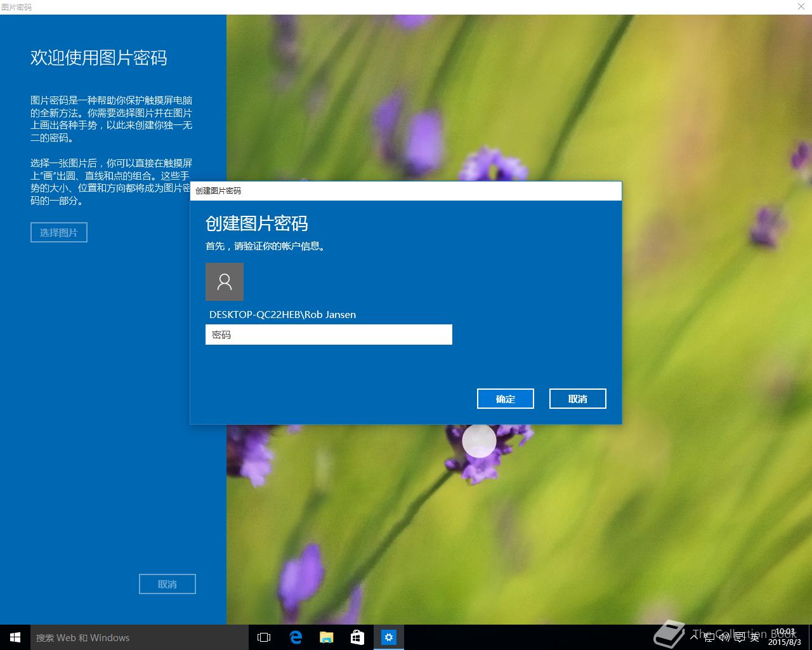Open File Explorer from the taskbar
The image size is (812, 650).
(x=326, y=637)
